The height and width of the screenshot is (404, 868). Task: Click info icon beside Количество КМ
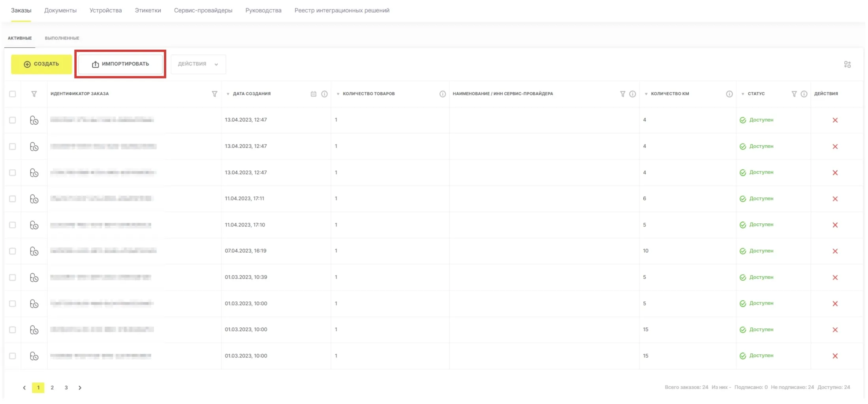point(729,94)
